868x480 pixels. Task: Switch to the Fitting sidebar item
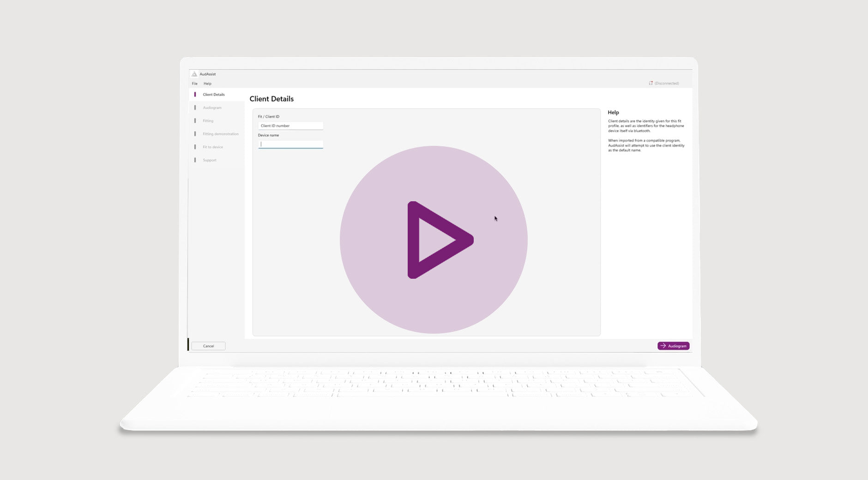[208, 121]
